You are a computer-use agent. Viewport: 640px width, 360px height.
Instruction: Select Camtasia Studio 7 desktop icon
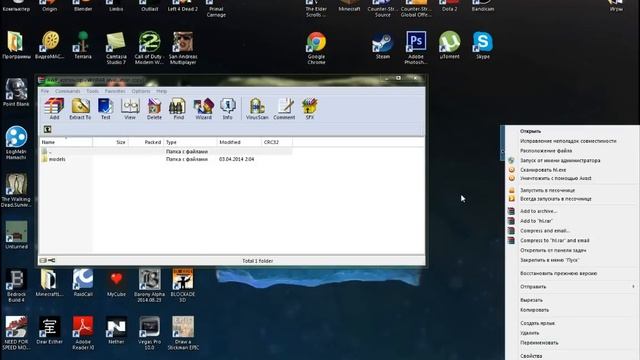[x=116, y=48]
